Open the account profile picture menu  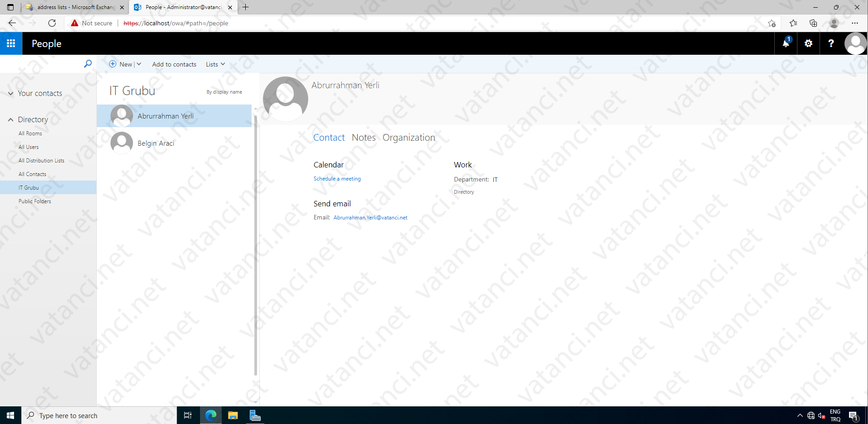(855, 43)
